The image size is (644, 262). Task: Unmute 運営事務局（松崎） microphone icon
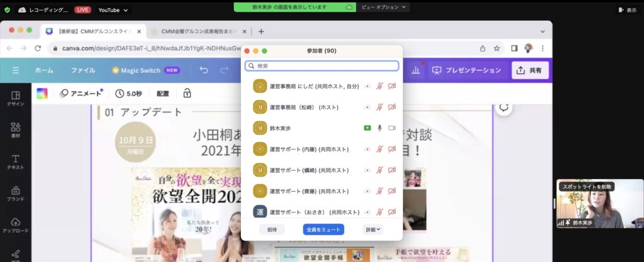(x=379, y=107)
